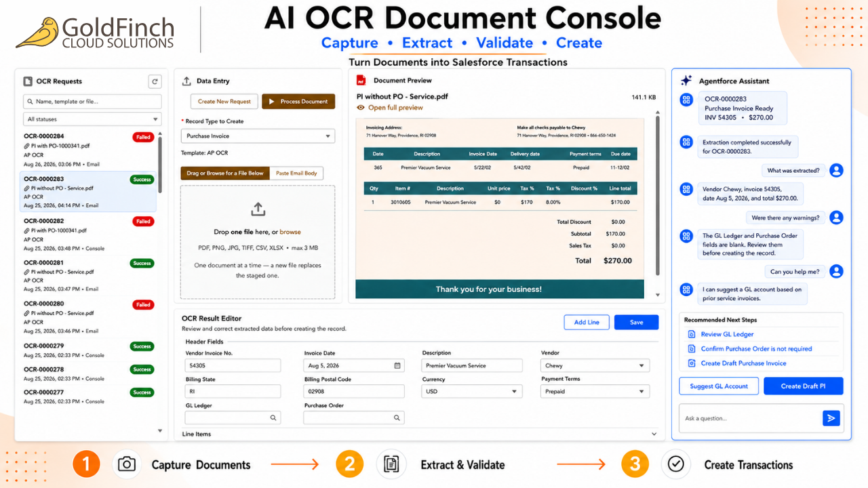Refresh the OCR Requests list
The width and height of the screenshot is (868, 488).
pyautogui.click(x=155, y=81)
